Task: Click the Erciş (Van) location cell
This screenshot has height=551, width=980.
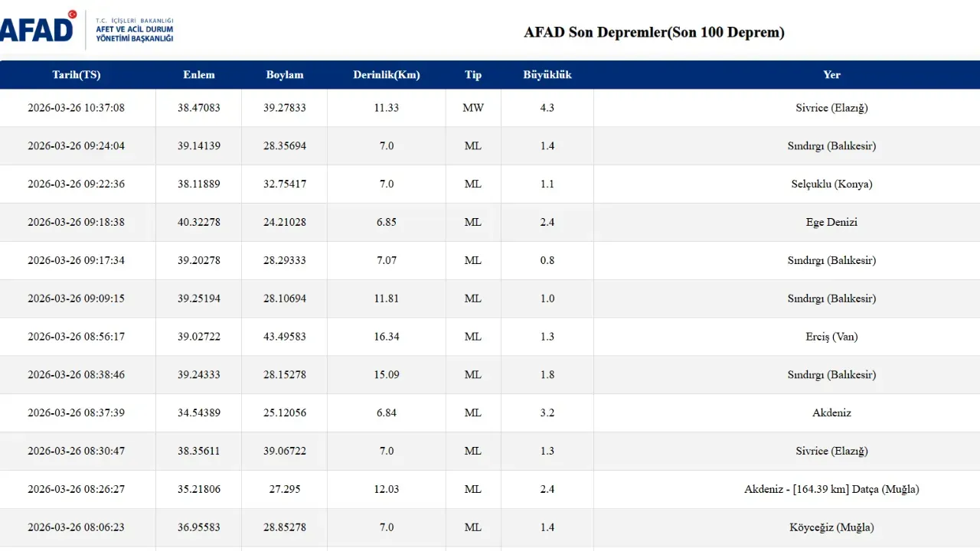Action: [831, 337]
